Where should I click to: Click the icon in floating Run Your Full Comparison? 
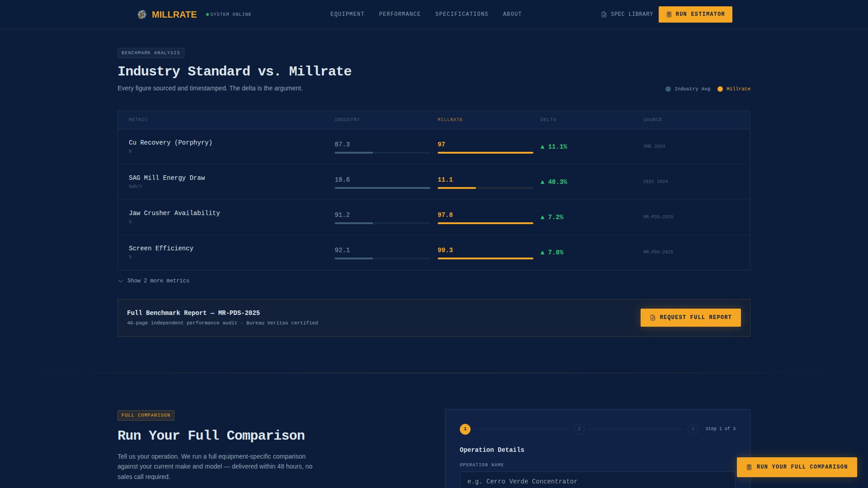tap(749, 467)
